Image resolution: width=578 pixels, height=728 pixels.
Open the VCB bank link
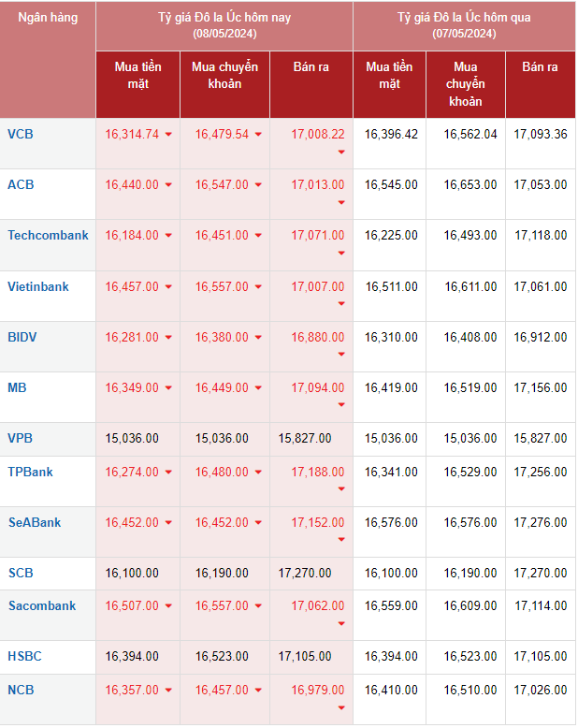(x=21, y=134)
